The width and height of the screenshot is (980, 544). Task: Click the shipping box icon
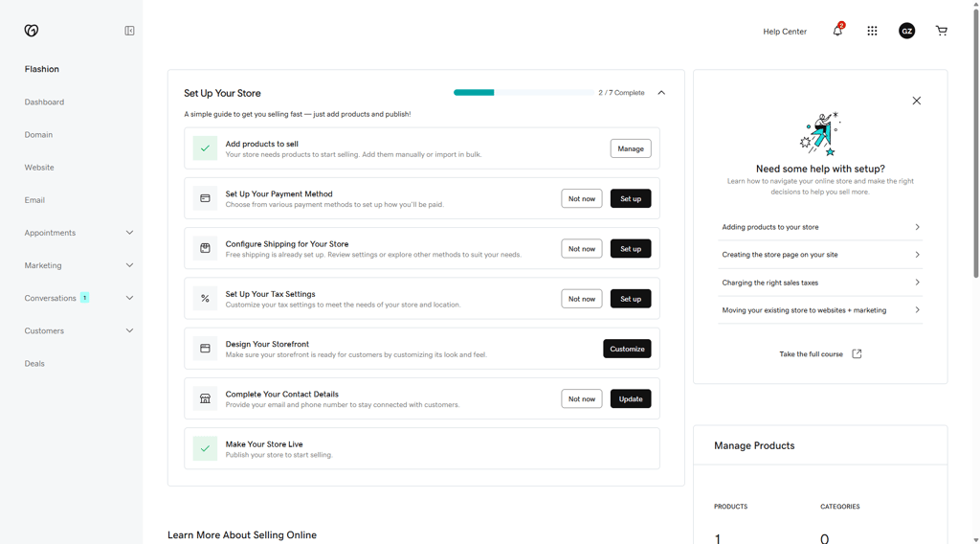205,248
